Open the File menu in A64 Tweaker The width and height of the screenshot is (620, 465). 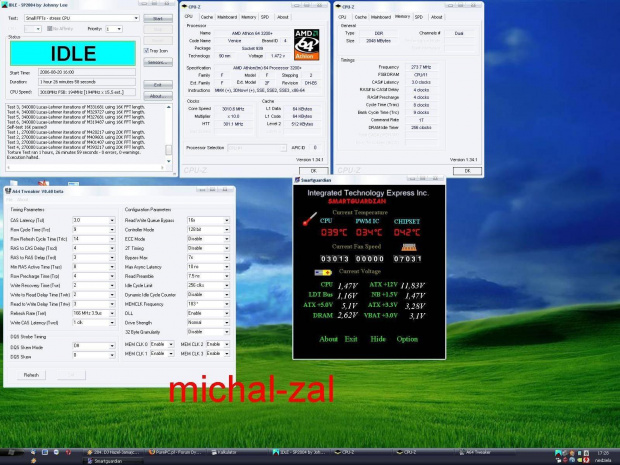click(x=9, y=200)
